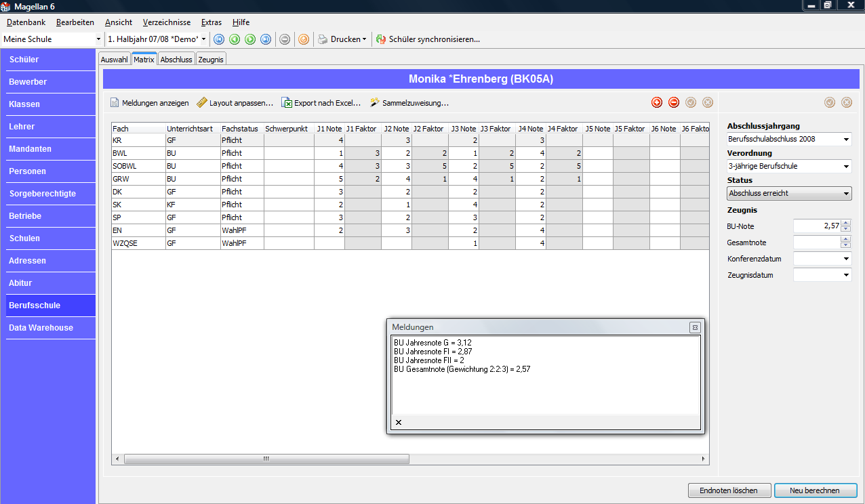
Task: Open Export nach Excel
Action: (x=321, y=103)
